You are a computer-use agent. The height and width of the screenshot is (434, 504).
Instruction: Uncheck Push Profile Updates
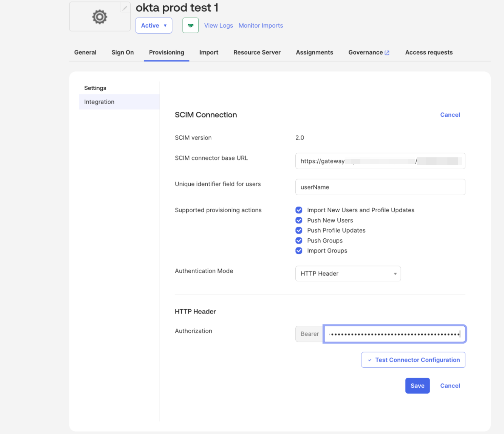coord(299,231)
